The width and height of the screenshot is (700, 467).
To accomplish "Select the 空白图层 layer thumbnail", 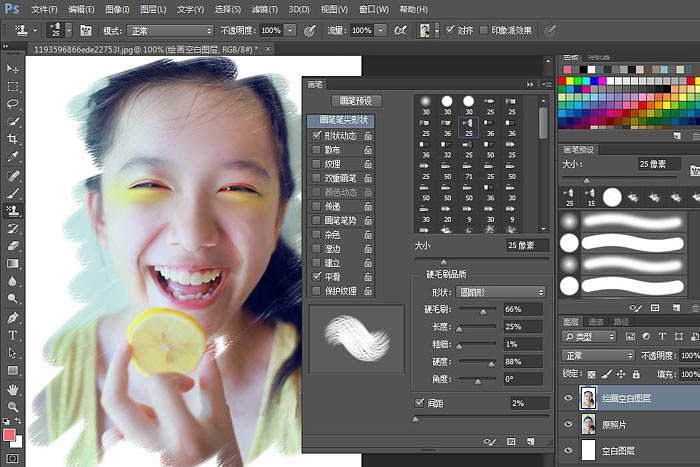I will [x=588, y=450].
